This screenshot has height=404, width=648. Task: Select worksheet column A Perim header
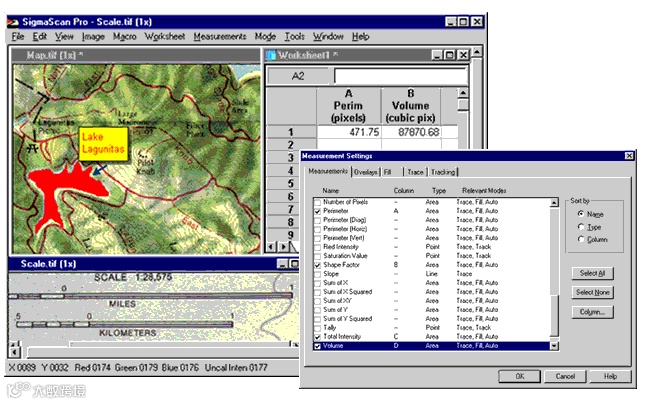[x=348, y=106]
